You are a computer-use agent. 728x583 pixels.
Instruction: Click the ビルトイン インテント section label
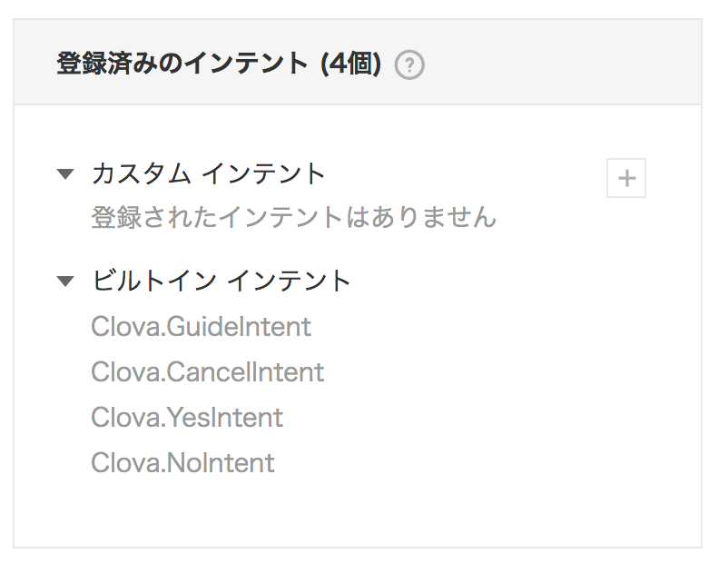[221, 281]
